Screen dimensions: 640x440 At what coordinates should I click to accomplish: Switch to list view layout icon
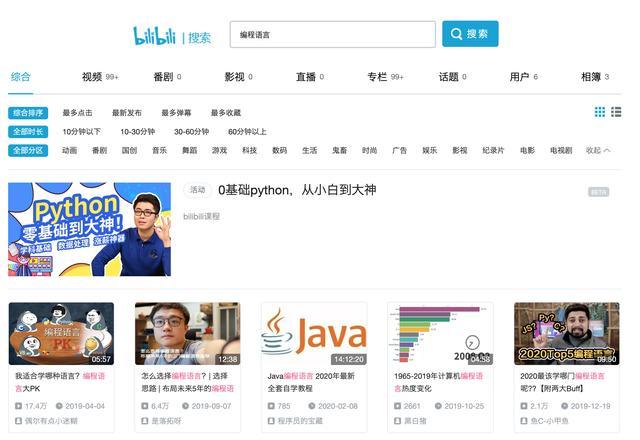pos(616,112)
